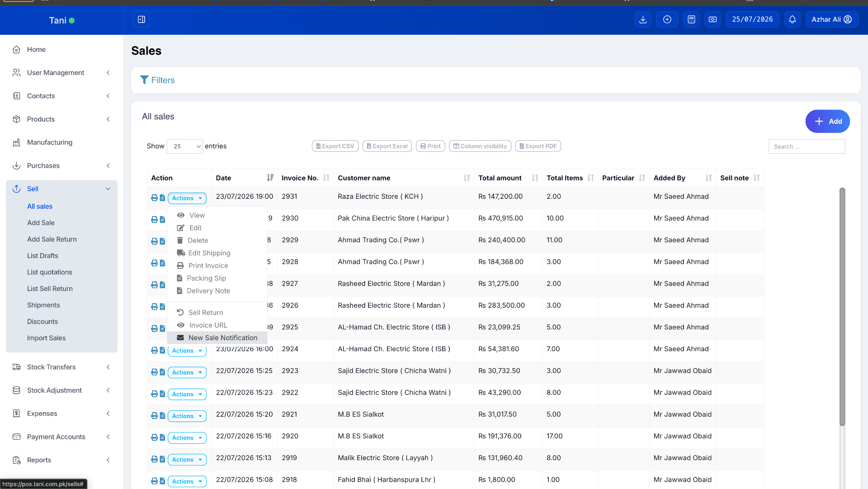Select New Sale Notification entry
Screen dimensions: 868x489
click(x=217, y=338)
